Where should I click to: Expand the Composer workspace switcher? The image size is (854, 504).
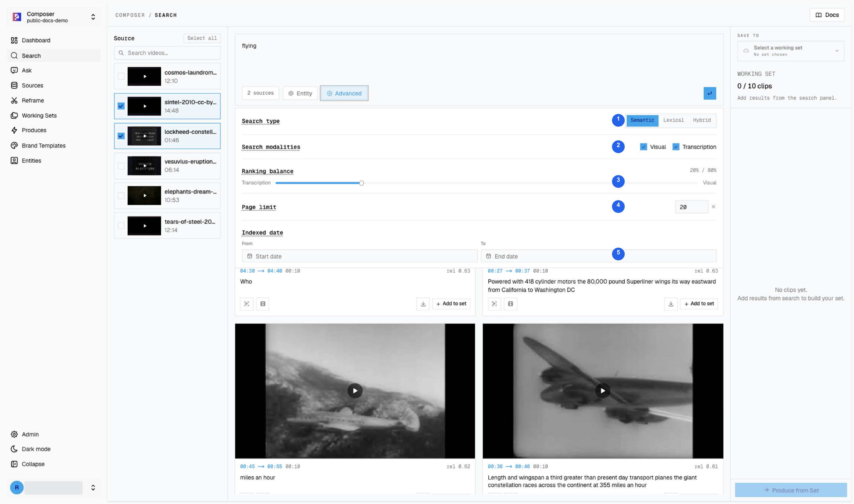coord(93,17)
